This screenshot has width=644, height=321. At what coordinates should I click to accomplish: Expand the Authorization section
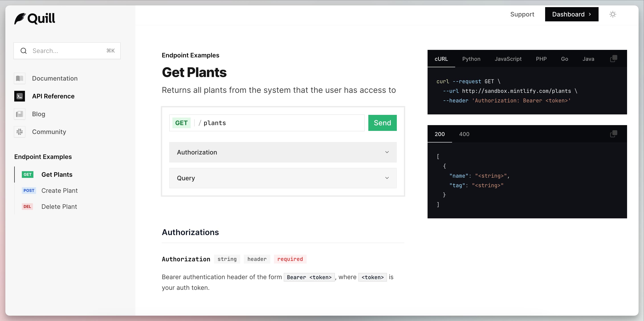click(283, 152)
